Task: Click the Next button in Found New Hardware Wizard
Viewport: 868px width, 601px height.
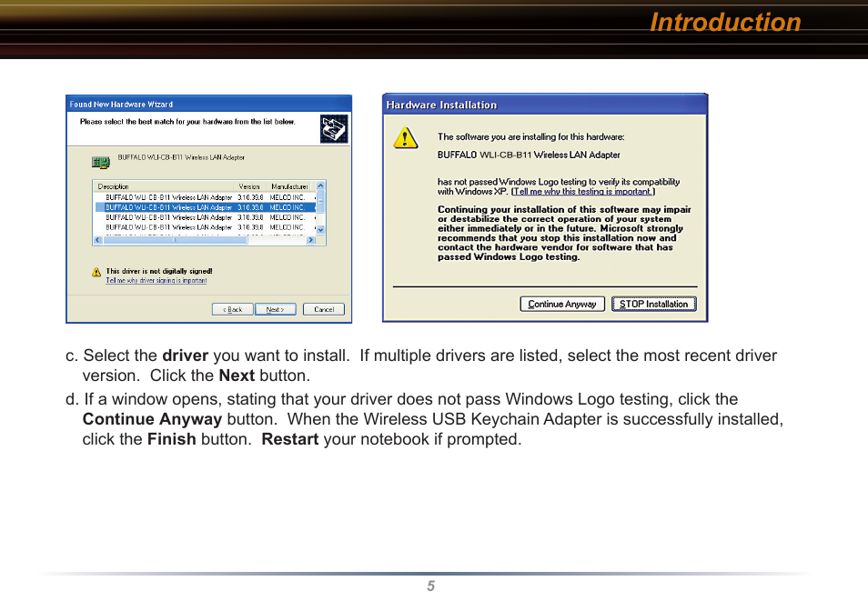Action: [x=275, y=309]
